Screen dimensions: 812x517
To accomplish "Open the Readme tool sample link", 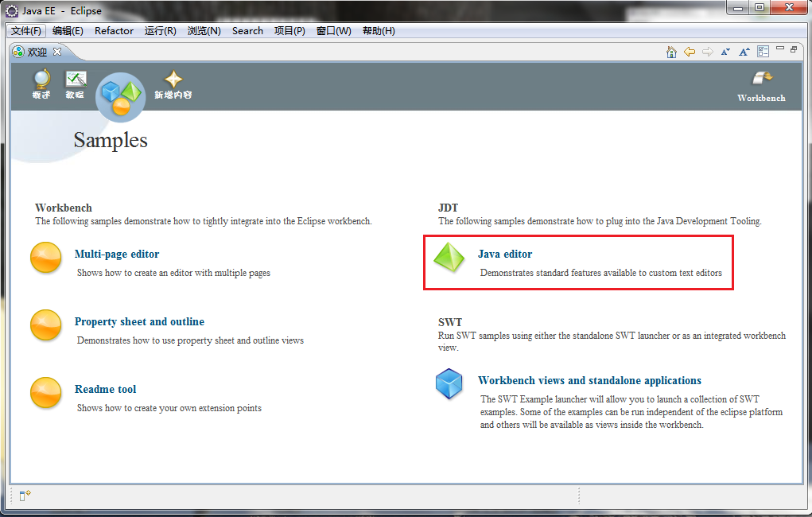I will [105, 389].
